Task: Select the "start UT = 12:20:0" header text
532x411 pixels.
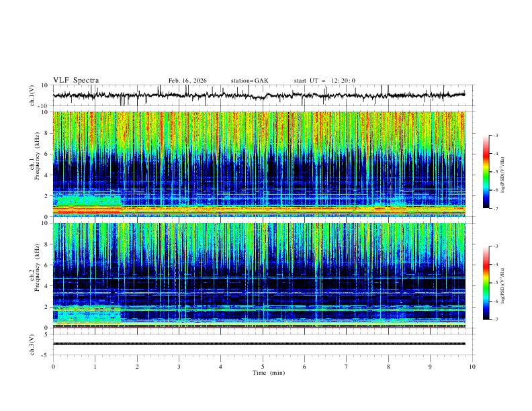Action: 324,81
